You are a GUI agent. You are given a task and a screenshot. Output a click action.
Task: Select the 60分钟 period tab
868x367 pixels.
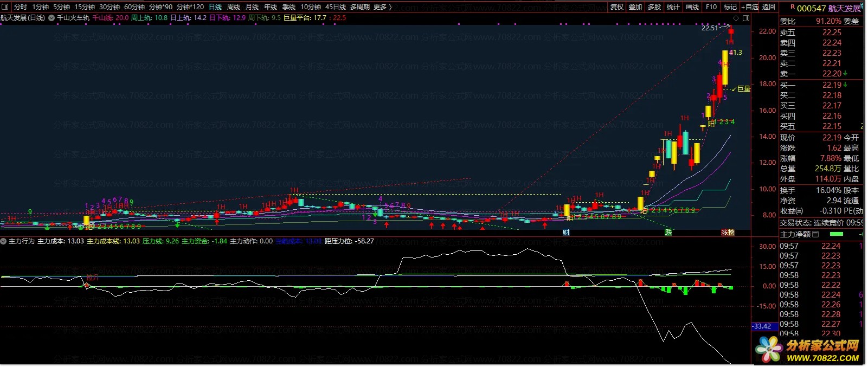tap(134, 7)
